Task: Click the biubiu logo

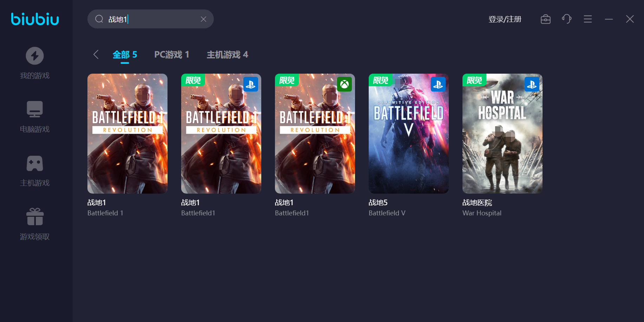Action: coord(35,19)
